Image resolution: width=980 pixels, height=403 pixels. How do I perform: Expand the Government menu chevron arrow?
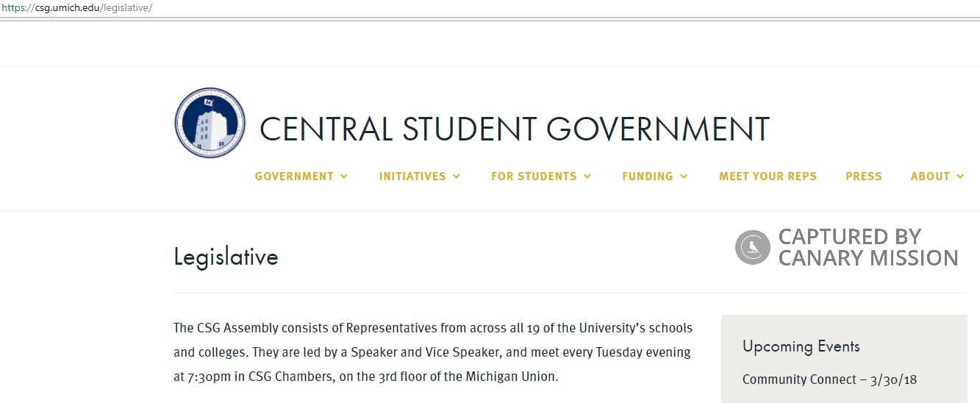click(344, 176)
